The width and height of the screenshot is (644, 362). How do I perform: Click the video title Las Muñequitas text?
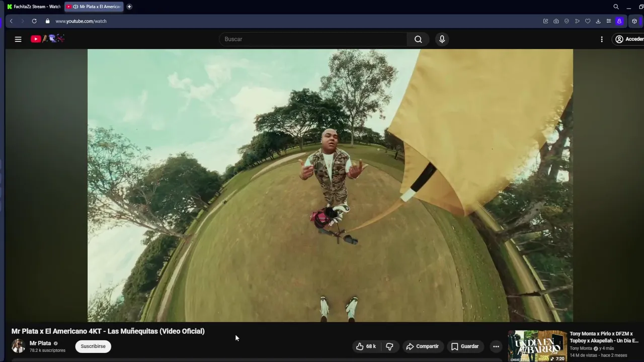108,331
